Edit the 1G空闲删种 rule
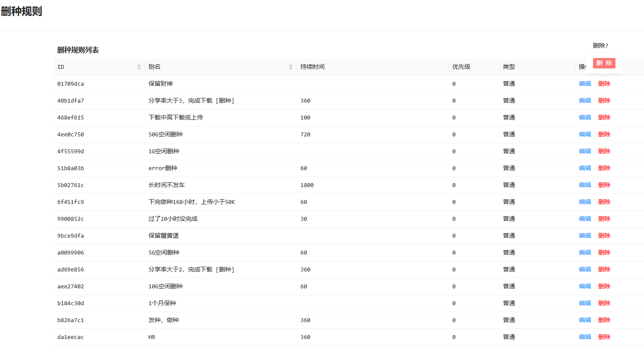644x355 pixels. (x=585, y=152)
